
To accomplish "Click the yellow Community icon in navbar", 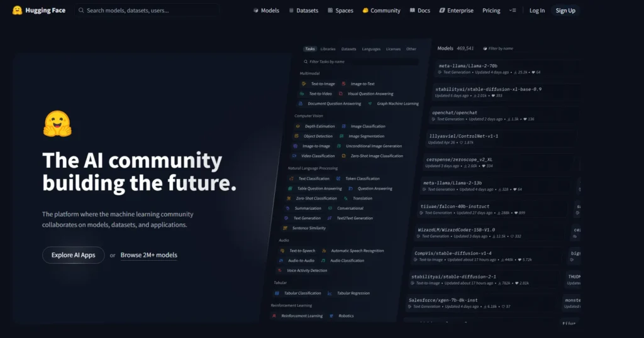I will pyautogui.click(x=365, y=11).
